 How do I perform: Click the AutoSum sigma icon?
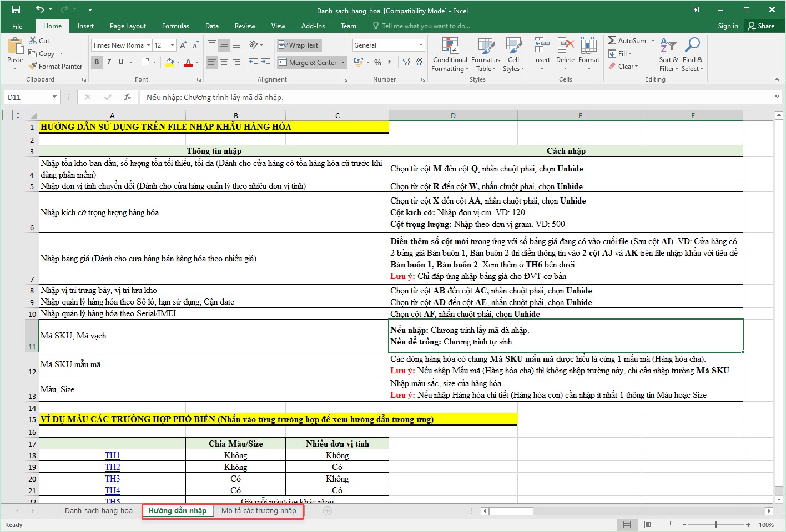click(x=612, y=40)
